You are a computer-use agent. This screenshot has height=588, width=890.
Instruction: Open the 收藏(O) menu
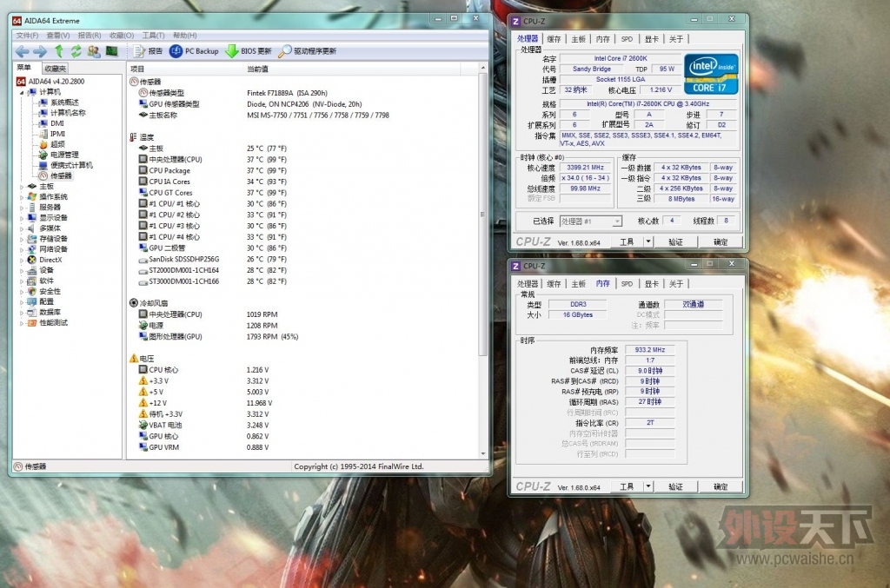[122, 35]
